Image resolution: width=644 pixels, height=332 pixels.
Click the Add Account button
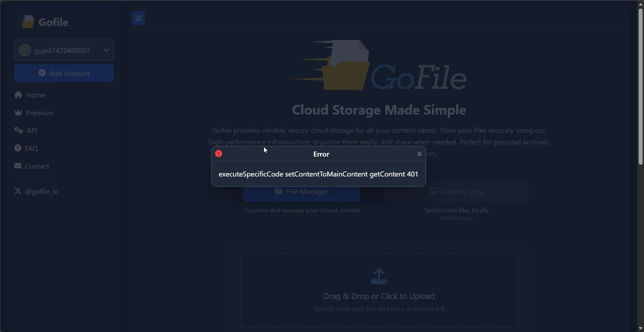click(64, 73)
